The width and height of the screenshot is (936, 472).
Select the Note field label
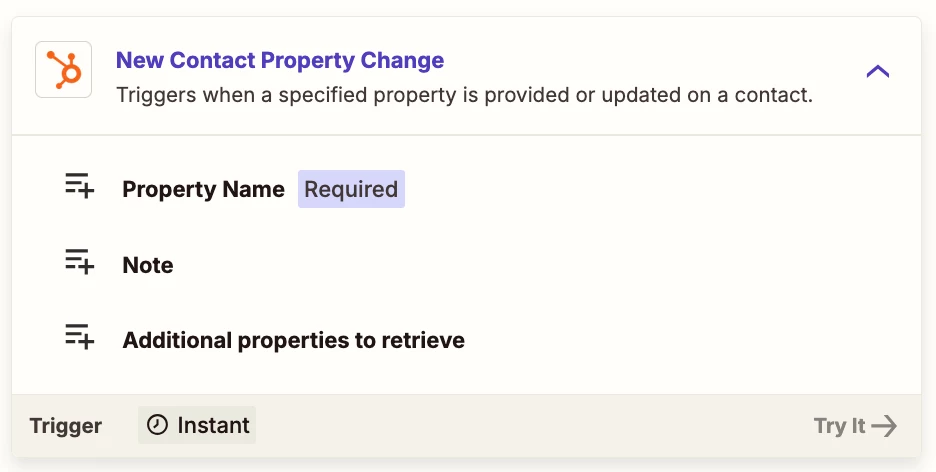click(x=148, y=265)
